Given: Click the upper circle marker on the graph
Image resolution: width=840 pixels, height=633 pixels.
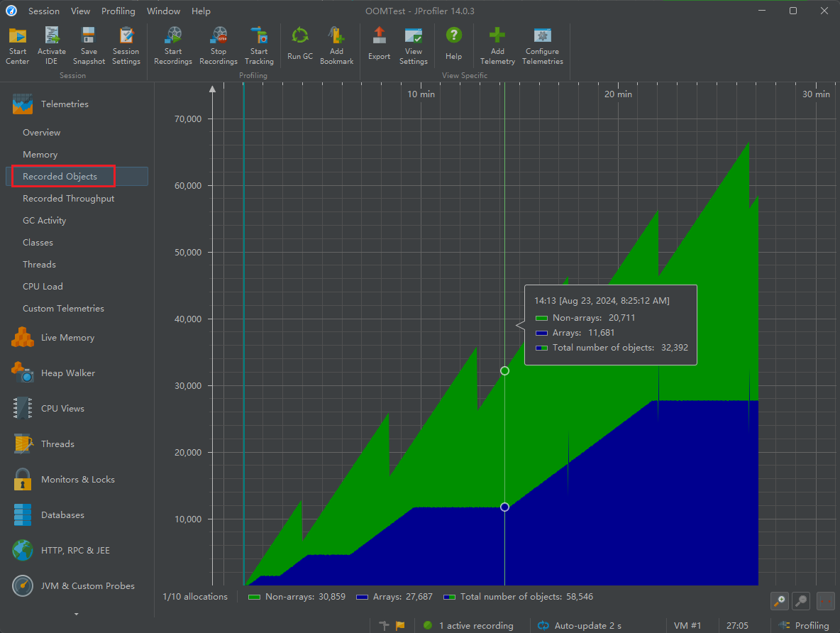Looking at the screenshot, I should pyautogui.click(x=504, y=371).
